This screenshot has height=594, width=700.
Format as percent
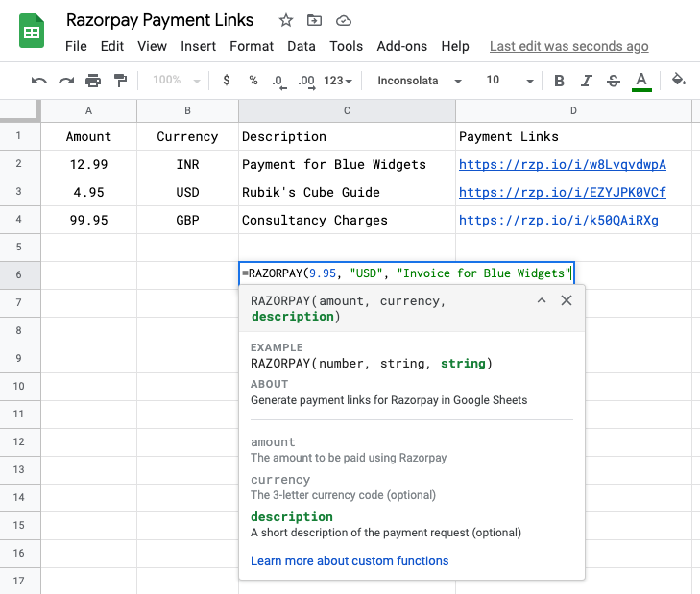tap(253, 81)
